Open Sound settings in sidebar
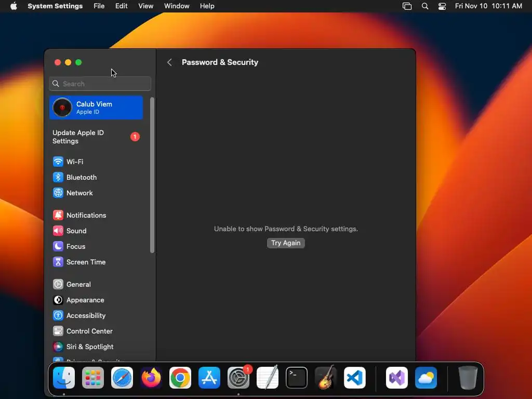The image size is (532, 399). pyautogui.click(x=96, y=231)
